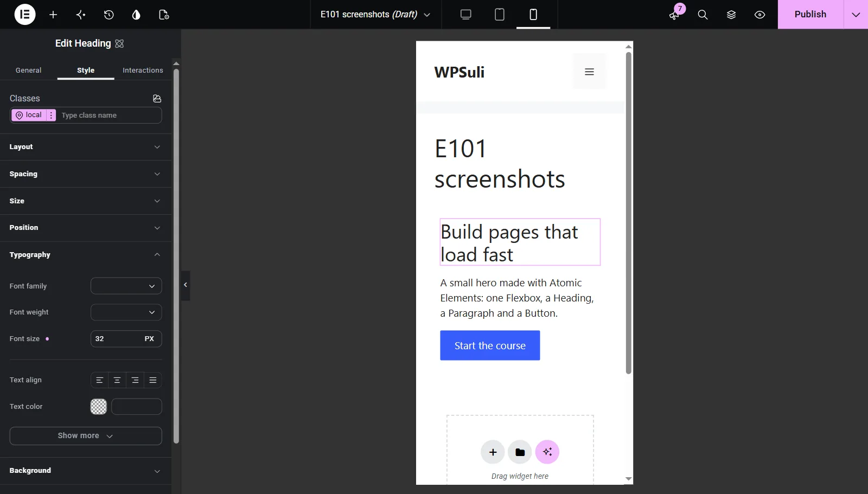This screenshot has height=494, width=868.
Task: Expand the Background section
Action: pos(86,471)
